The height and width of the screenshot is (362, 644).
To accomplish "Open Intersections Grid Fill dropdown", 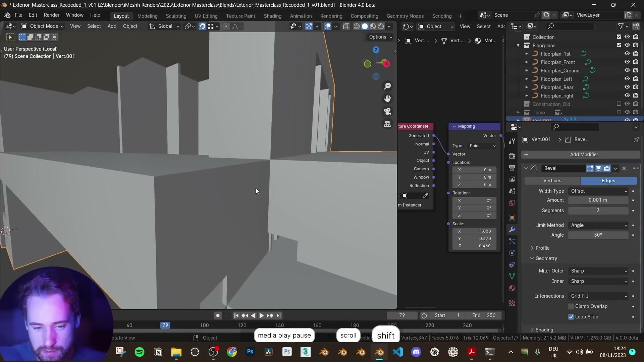I will click(x=599, y=296).
